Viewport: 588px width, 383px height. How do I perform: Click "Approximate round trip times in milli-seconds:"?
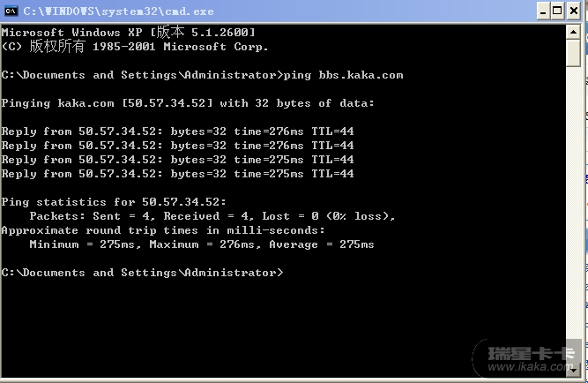(x=163, y=230)
